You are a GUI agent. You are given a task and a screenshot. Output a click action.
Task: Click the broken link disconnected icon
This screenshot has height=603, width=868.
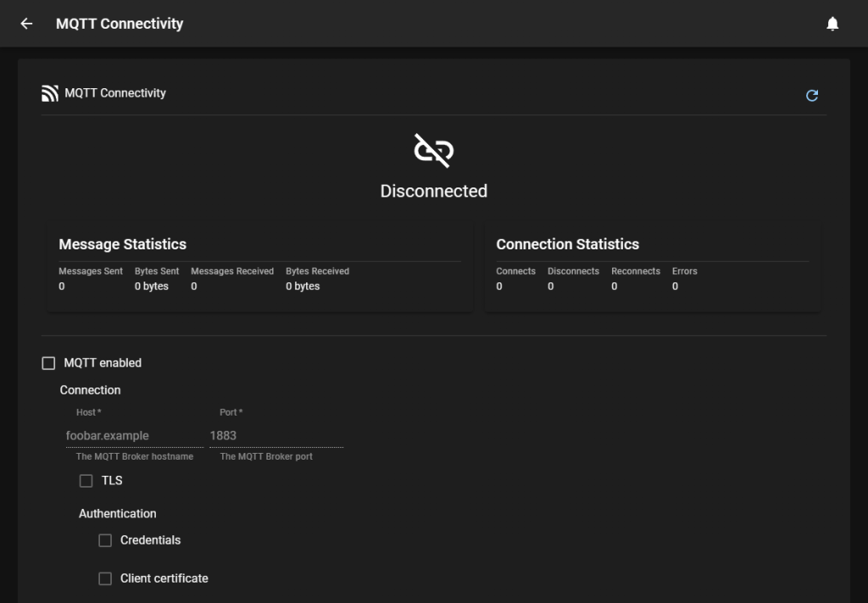tap(433, 150)
